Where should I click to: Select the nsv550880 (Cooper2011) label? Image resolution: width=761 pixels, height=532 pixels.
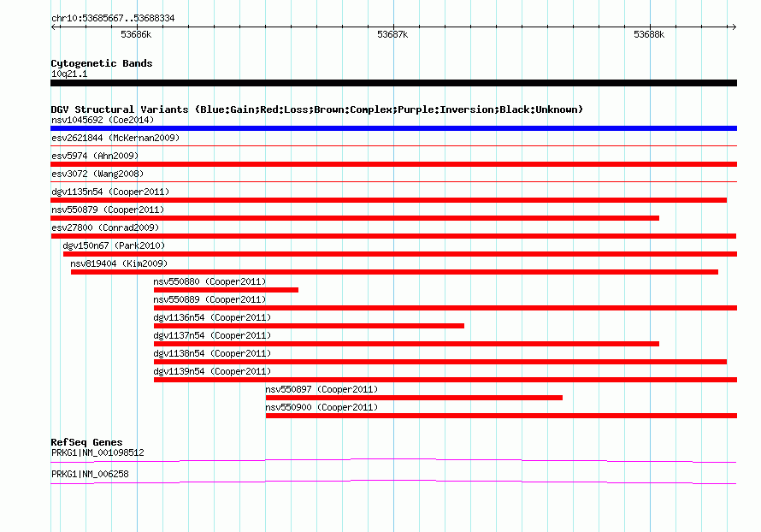tap(209, 281)
